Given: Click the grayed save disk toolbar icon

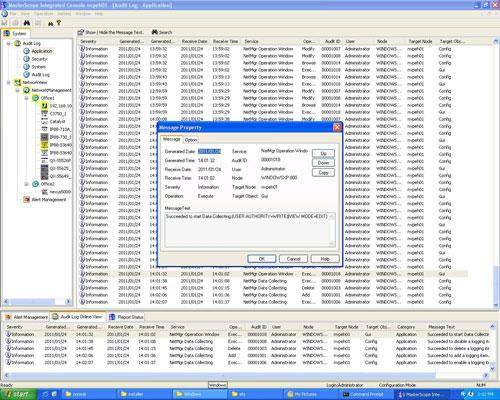Looking at the screenshot, I should pyautogui.click(x=5, y=23).
